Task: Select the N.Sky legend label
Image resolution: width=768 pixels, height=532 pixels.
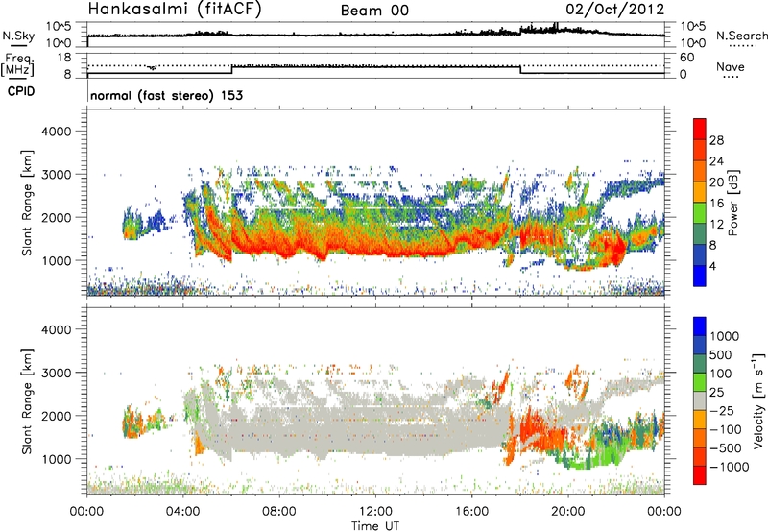Action: tap(18, 36)
